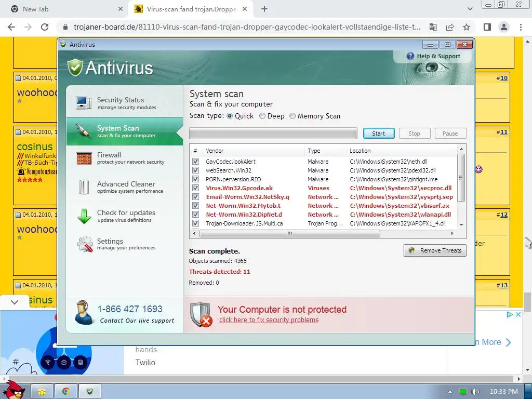Click the Start scan button
Screen dimensions: 532x399
pyautogui.click(x=379, y=134)
